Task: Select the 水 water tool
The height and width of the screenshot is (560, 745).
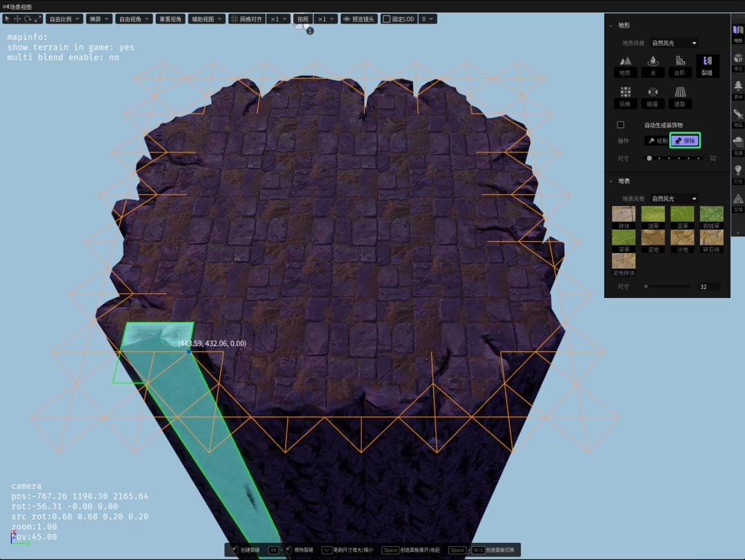Action: click(653, 65)
